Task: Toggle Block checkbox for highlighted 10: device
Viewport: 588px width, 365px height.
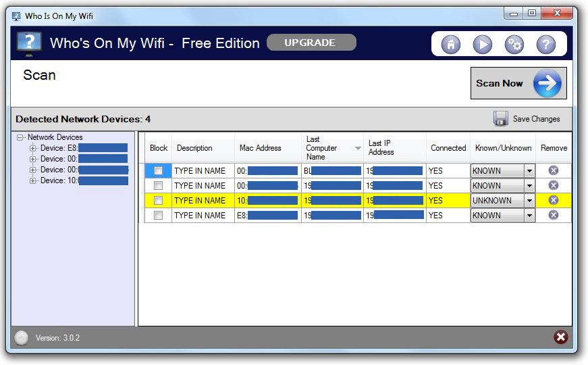Action: click(x=158, y=201)
